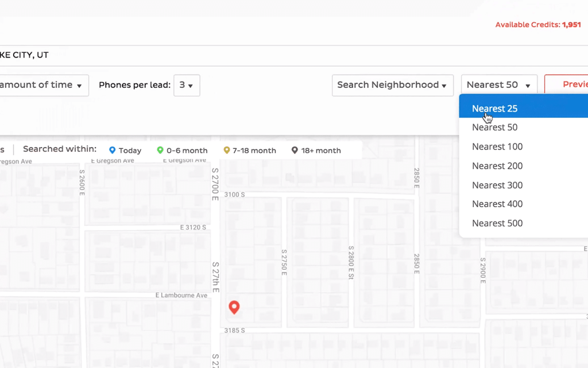
Task: Open the "Phones per lead" dropdown
Action: pos(187,85)
